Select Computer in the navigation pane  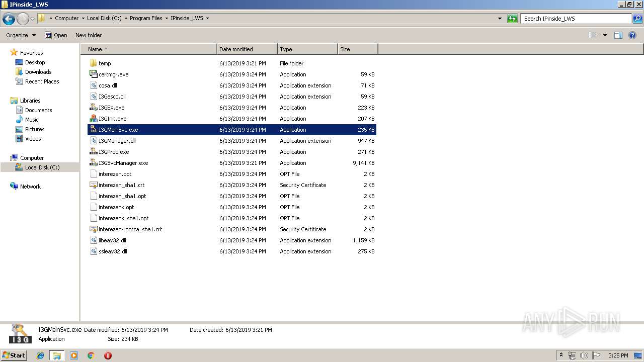(x=32, y=158)
